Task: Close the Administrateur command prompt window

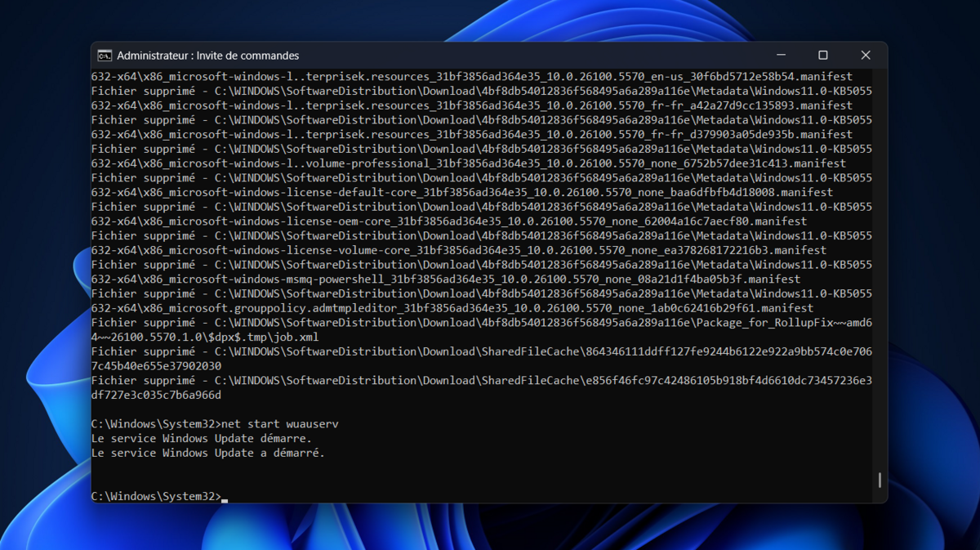Action: tap(866, 56)
